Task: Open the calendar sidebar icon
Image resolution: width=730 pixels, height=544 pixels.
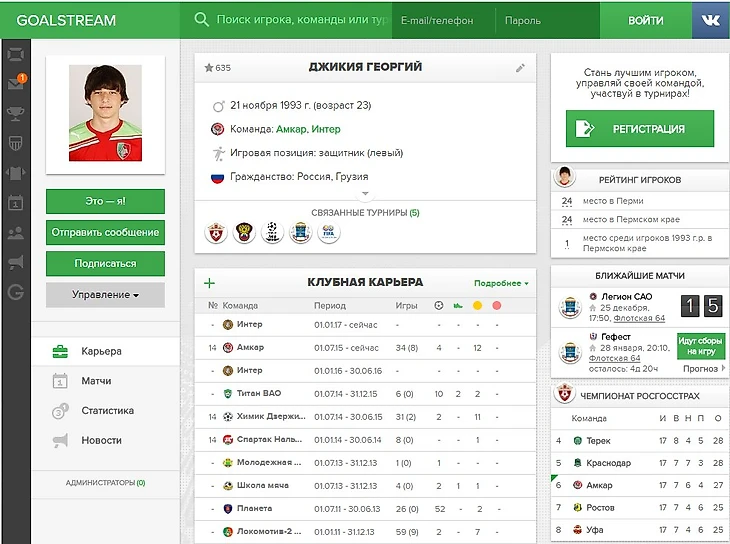Action: pyautogui.click(x=16, y=203)
